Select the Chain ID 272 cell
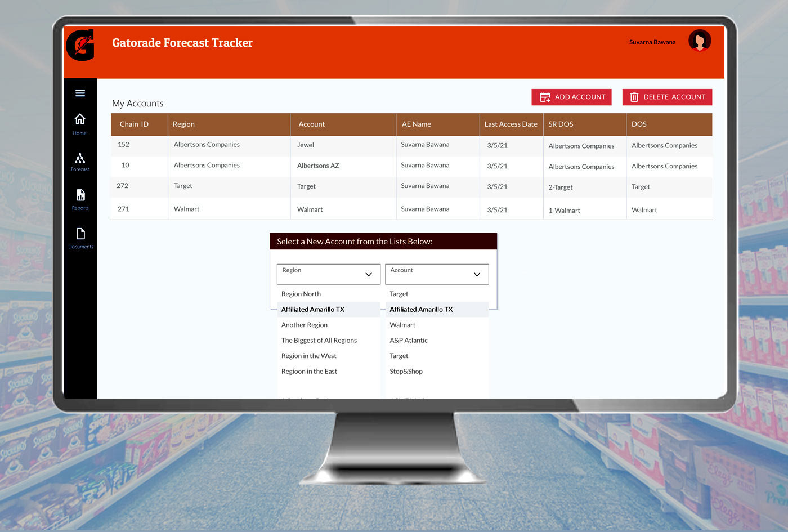788x532 pixels. (123, 185)
